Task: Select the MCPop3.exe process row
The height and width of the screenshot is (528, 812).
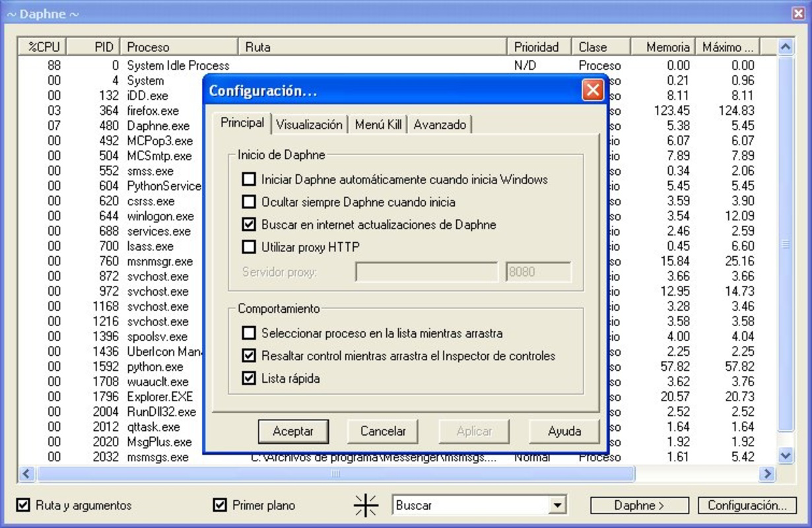Action: (x=160, y=141)
